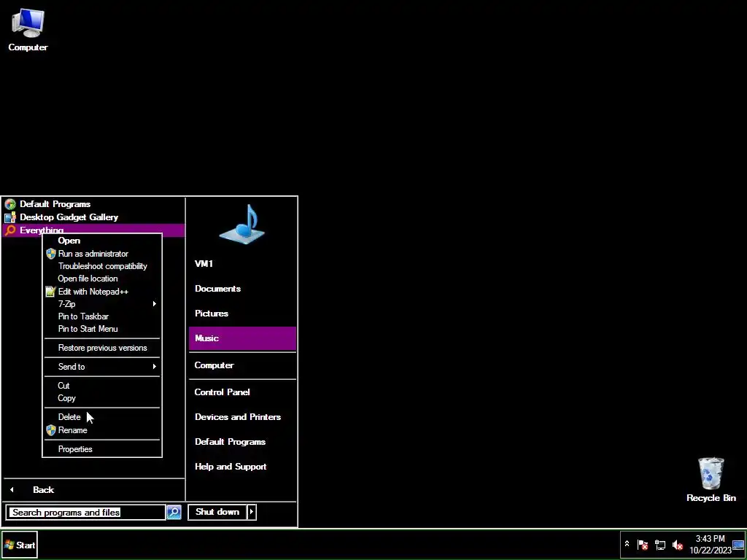Click the Desktop Gadget Gallery icon
This screenshot has width=747, height=560.
pos(10,217)
